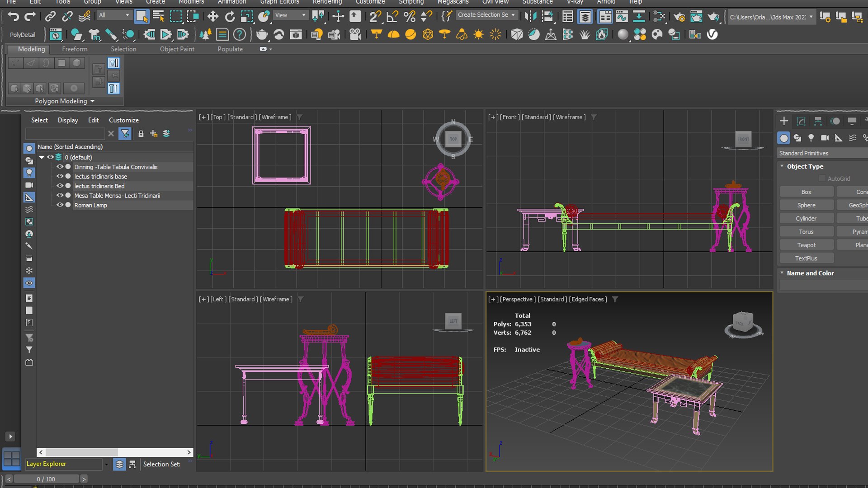Viewport: 868px width, 488px height.
Task: Click the Mirror tool icon
Action: tap(530, 17)
